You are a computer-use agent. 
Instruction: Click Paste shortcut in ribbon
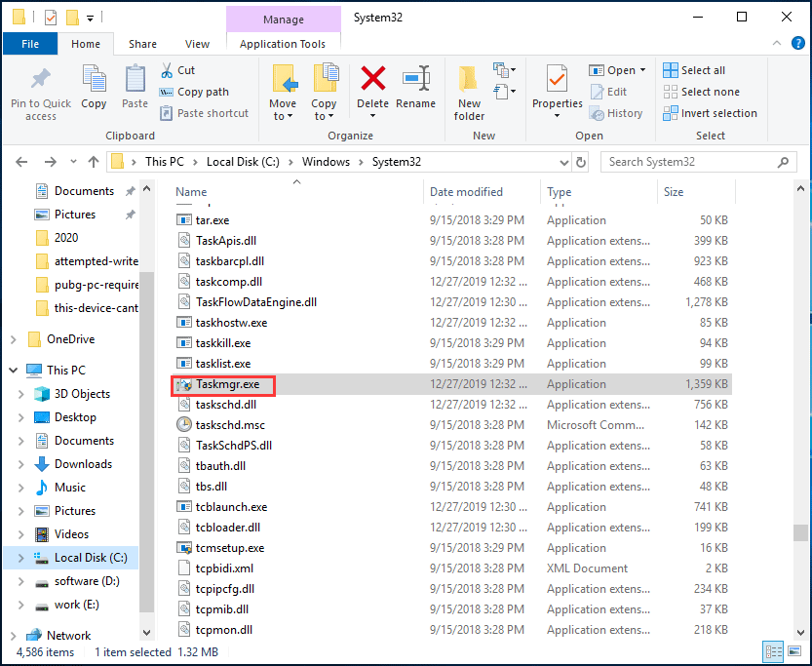pos(205,113)
